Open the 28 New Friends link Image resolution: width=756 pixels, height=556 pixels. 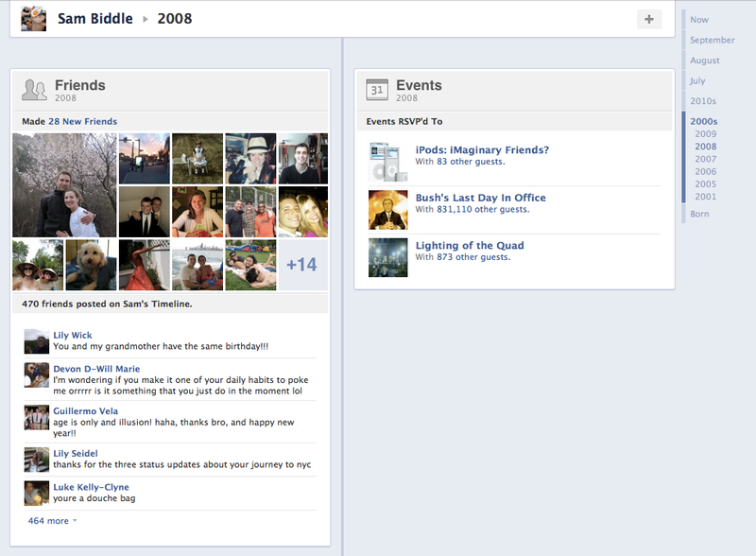(82, 122)
